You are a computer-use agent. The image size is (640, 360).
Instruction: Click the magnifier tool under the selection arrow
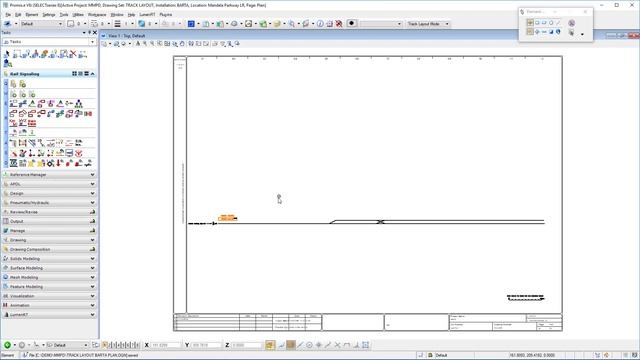click(x=7, y=63)
